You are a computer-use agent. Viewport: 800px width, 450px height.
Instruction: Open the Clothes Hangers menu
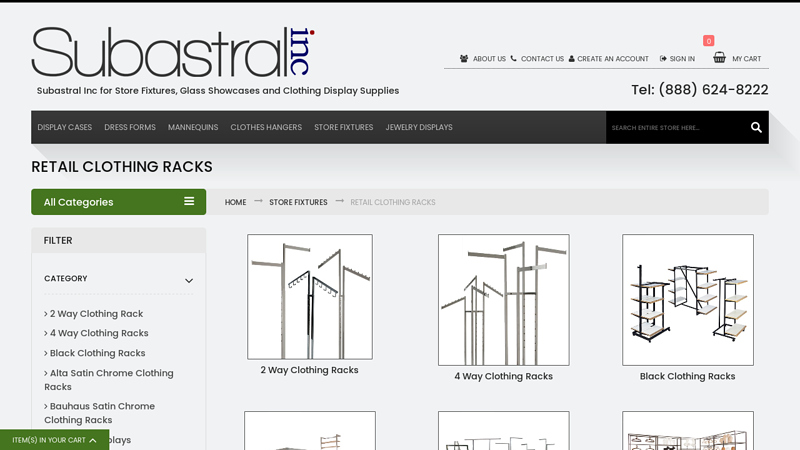click(x=266, y=127)
